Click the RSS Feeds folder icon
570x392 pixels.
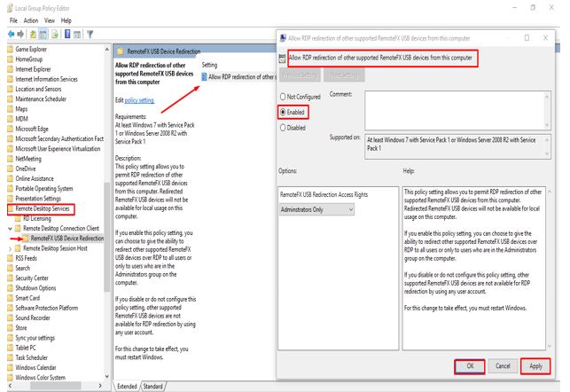click(x=11, y=258)
